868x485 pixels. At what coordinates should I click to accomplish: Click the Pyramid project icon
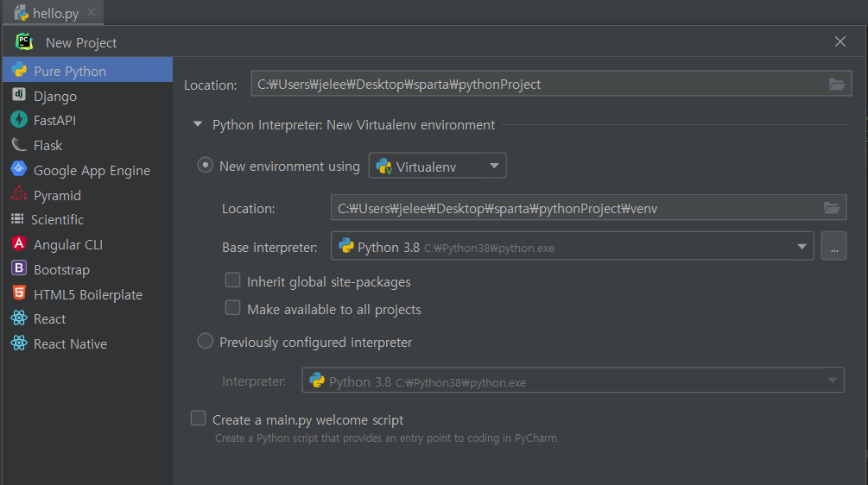[x=19, y=193]
